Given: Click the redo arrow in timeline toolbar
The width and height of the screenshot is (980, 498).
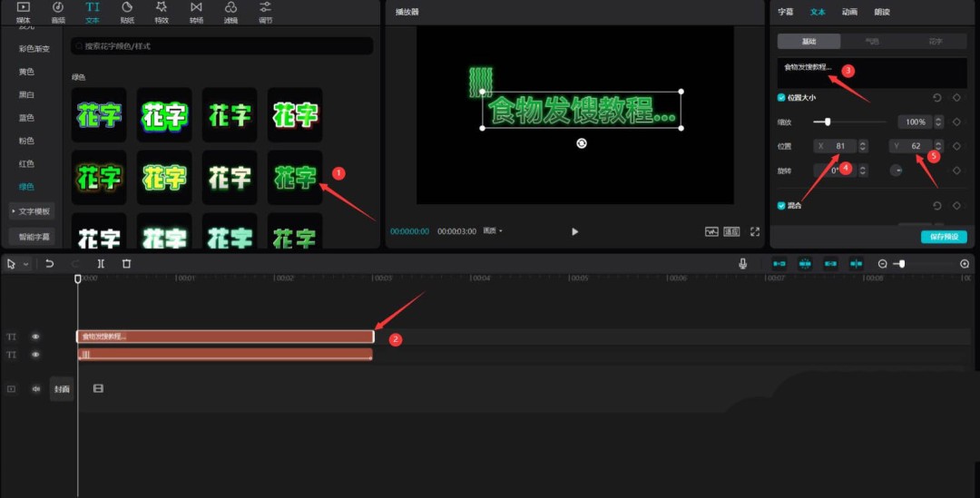Looking at the screenshot, I should coord(75,264).
